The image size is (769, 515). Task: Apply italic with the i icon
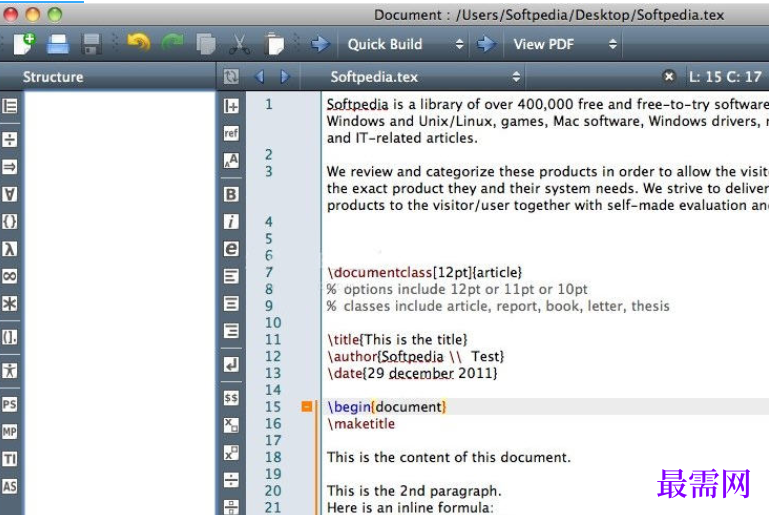click(x=231, y=222)
